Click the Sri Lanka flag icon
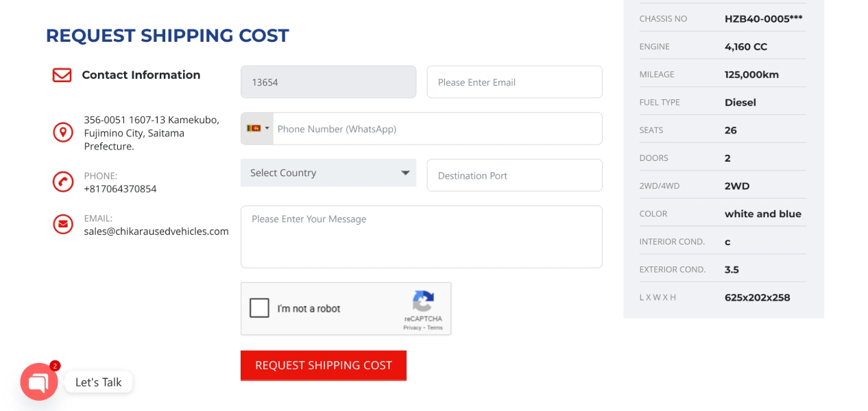Viewport: 868px width, 411px height. click(x=254, y=128)
